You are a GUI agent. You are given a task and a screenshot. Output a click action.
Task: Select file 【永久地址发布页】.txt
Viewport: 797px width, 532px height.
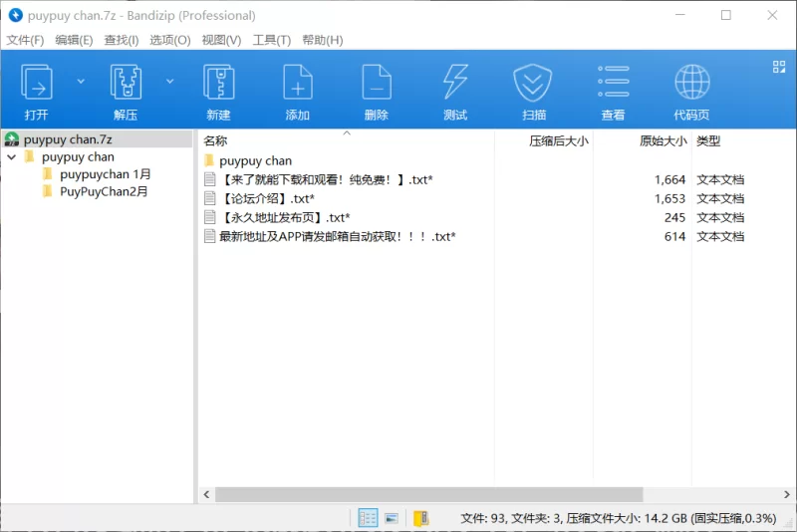(x=285, y=217)
